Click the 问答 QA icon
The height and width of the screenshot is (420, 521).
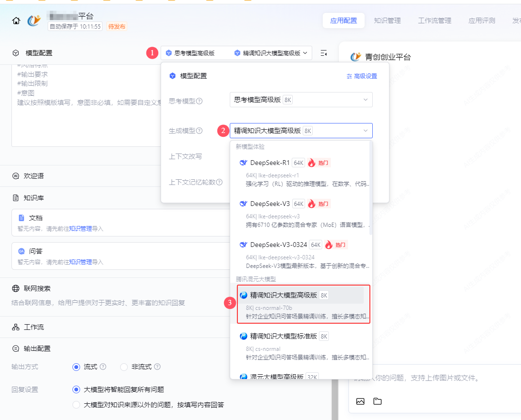[21, 251]
